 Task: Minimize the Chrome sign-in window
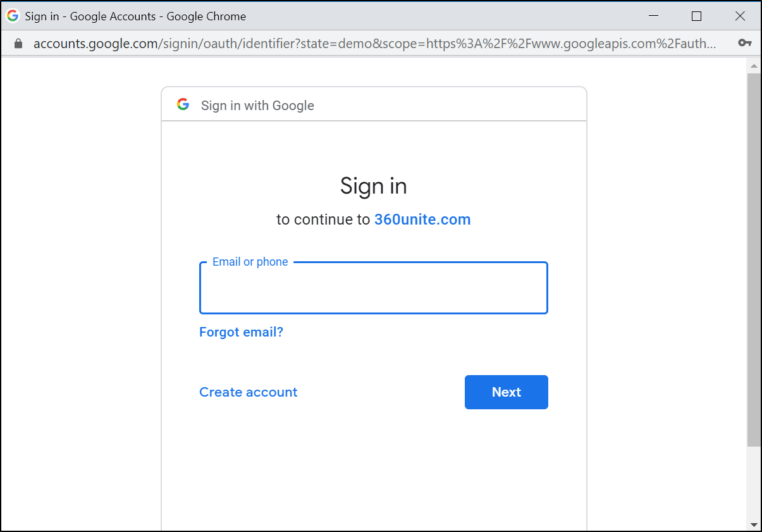click(654, 16)
